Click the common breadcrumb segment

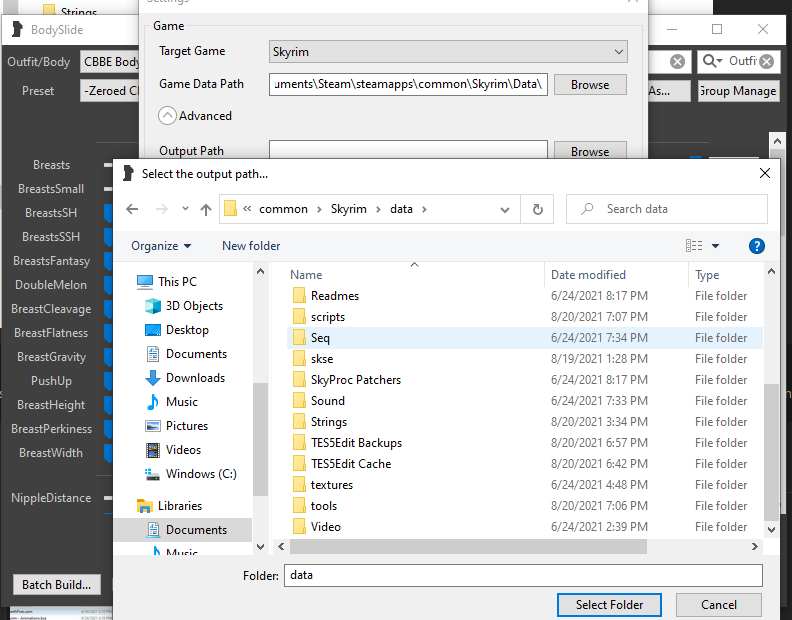[283, 209]
